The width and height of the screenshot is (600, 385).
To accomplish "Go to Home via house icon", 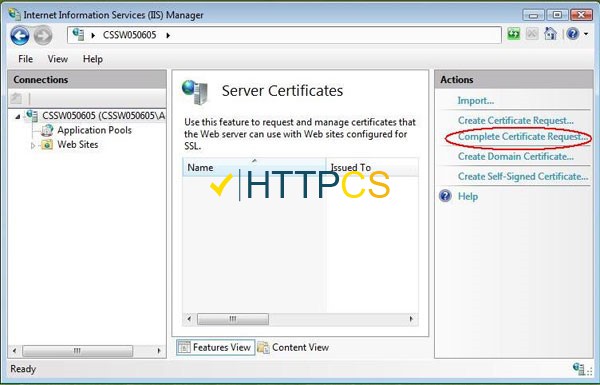I will tap(550, 34).
